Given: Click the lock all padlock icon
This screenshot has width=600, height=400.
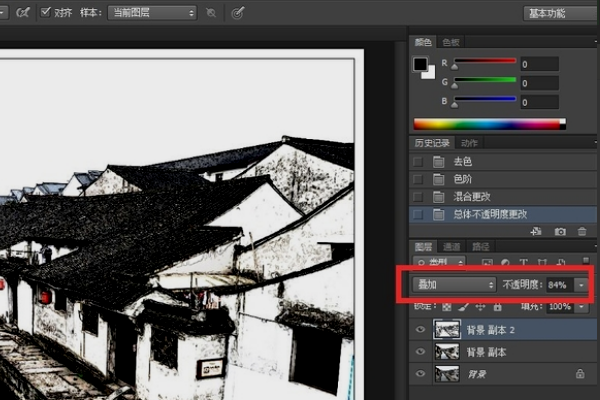Looking at the screenshot, I should 499,307.
